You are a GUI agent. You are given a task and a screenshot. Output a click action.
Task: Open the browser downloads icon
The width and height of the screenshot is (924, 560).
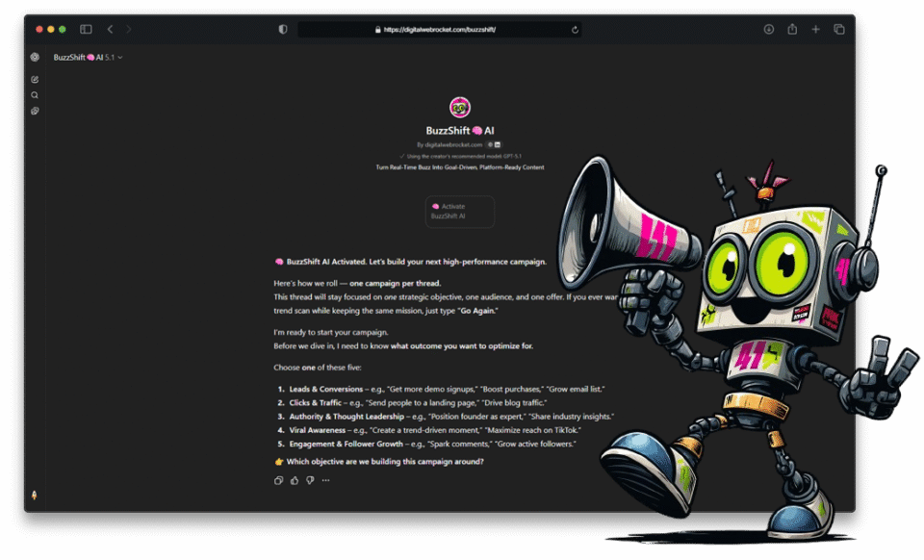[x=769, y=29]
